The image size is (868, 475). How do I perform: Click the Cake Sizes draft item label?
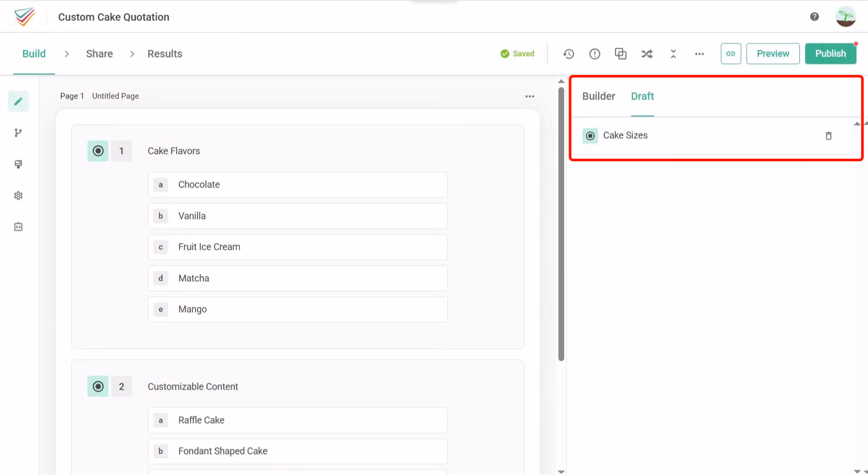(625, 136)
